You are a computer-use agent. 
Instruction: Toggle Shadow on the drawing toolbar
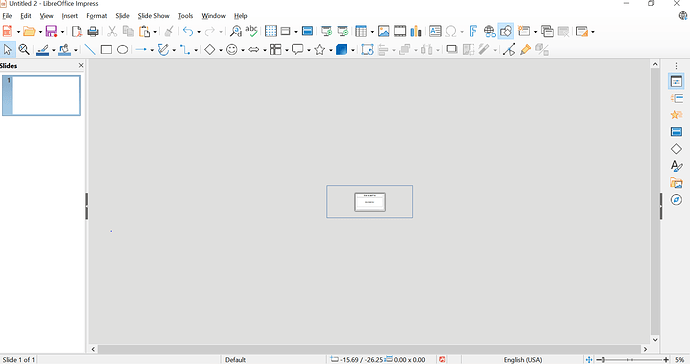click(451, 50)
